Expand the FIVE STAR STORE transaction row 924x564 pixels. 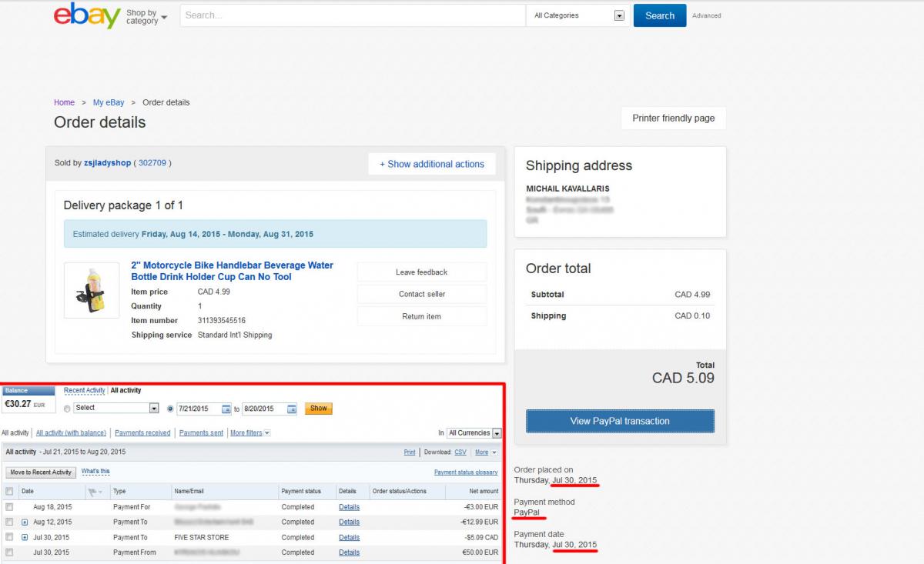pyautogui.click(x=25, y=537)
